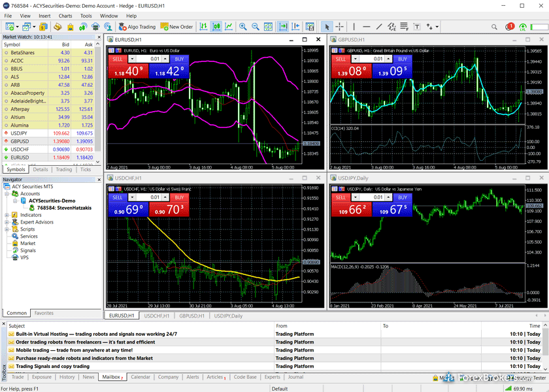Select the Bar Chart type icon

click(203, 27)
